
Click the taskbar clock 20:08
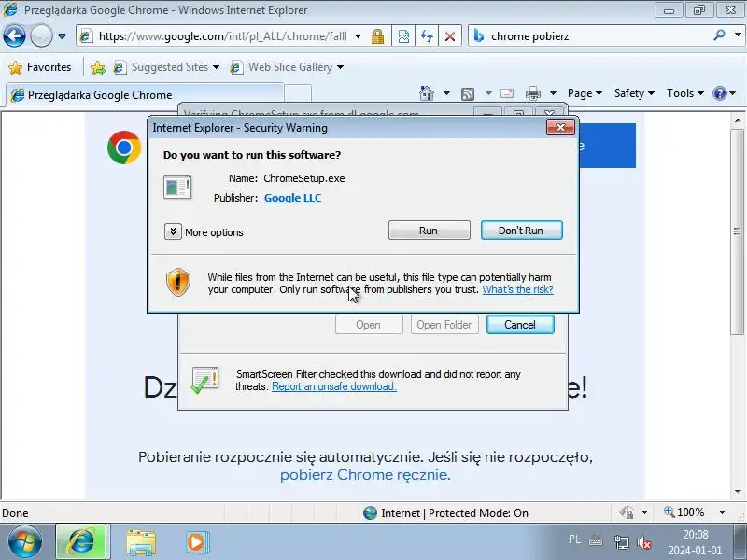click(696, 534)
